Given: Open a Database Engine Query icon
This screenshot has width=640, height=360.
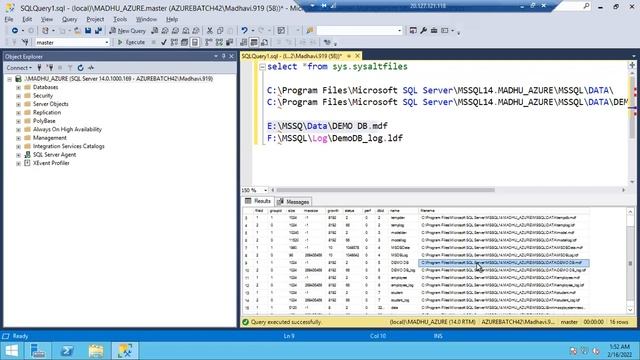Looking at the screenshot, I should [154, 31].
